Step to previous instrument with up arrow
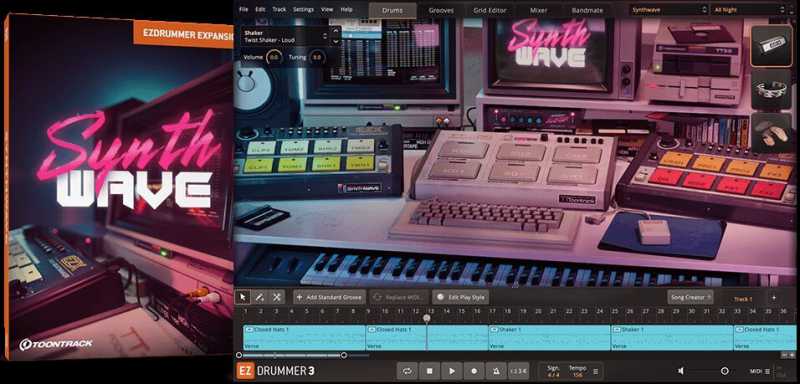This screenshot has width=800, height=384. (x=335, y=31)
